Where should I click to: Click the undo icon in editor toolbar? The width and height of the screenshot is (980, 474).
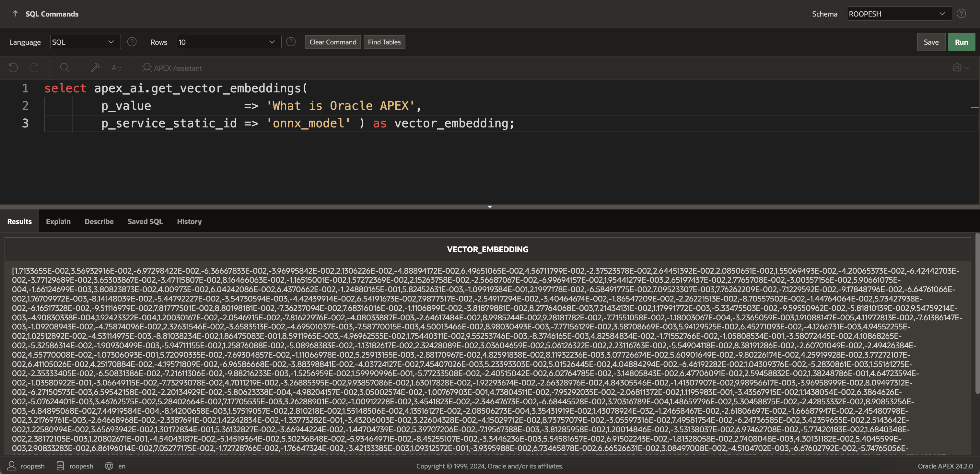pos(13,68)
